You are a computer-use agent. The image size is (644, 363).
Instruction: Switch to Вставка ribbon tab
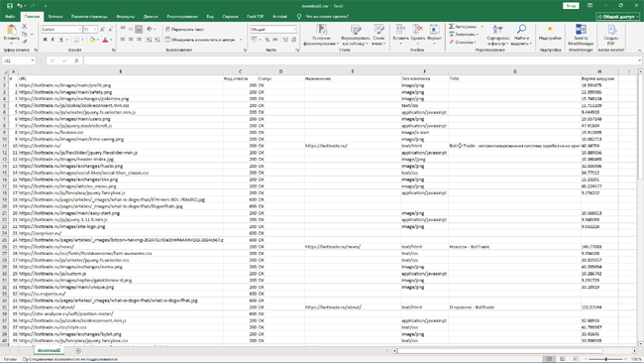click(x=55, y=17)
